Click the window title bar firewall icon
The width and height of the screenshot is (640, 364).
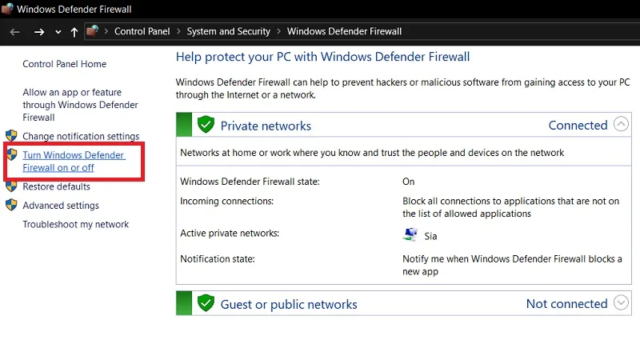coord(7,9)
